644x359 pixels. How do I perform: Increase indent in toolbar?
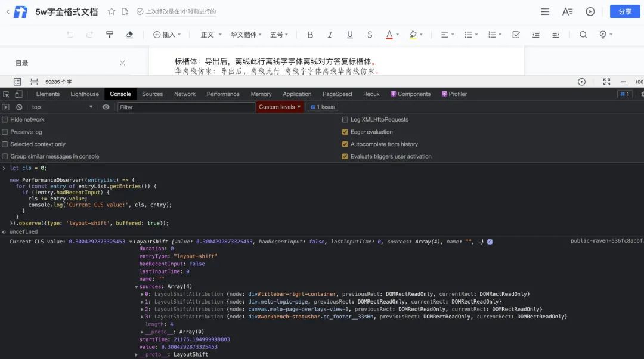(x=556, y=35)
